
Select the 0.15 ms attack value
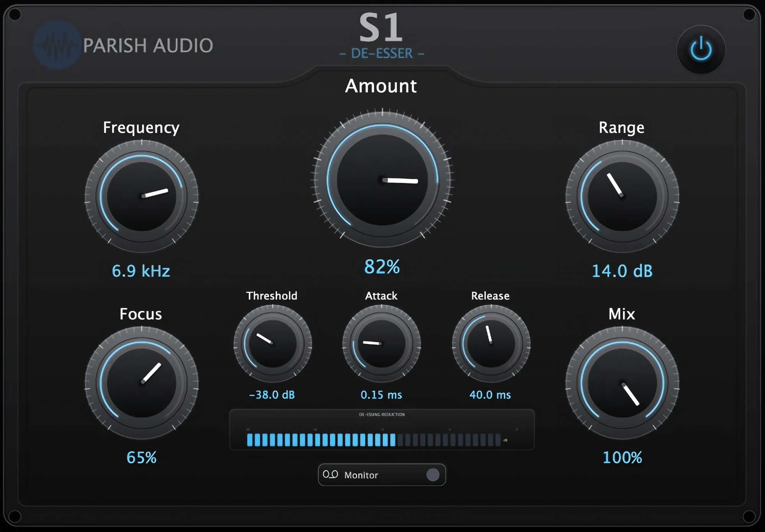pos(381,395)
